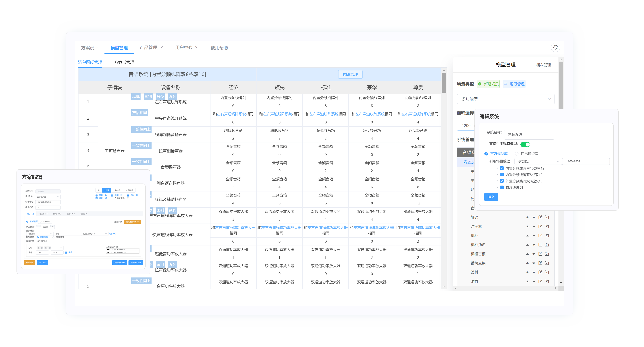
Task: Open 档次数据同步 dropdown button
Action: 132,222
